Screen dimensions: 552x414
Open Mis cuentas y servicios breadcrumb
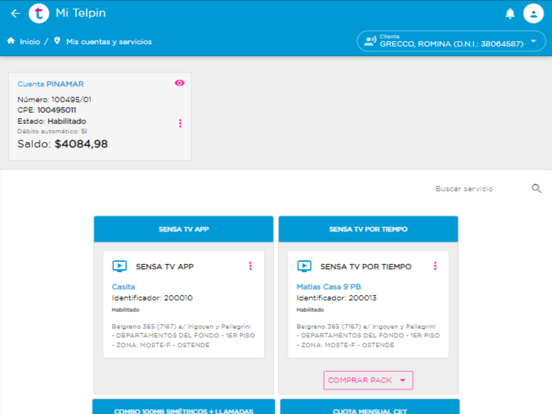[x=109, y=42]
